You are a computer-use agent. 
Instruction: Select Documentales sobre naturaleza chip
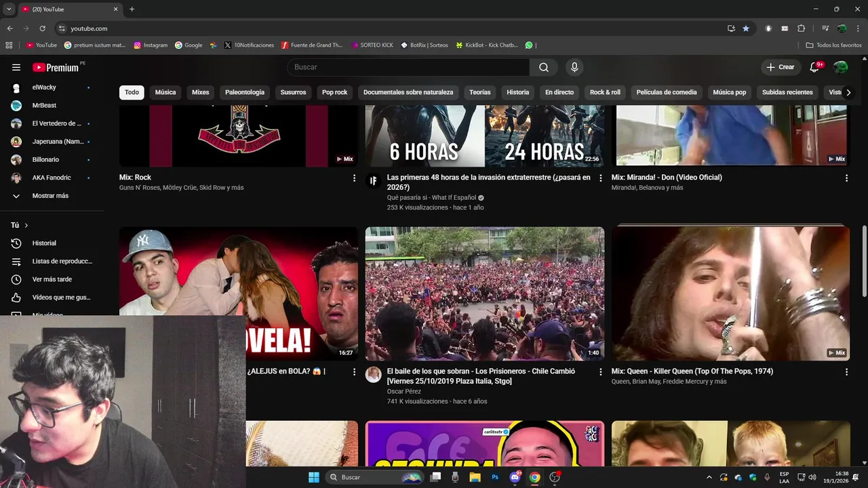(x=408, y=92)
